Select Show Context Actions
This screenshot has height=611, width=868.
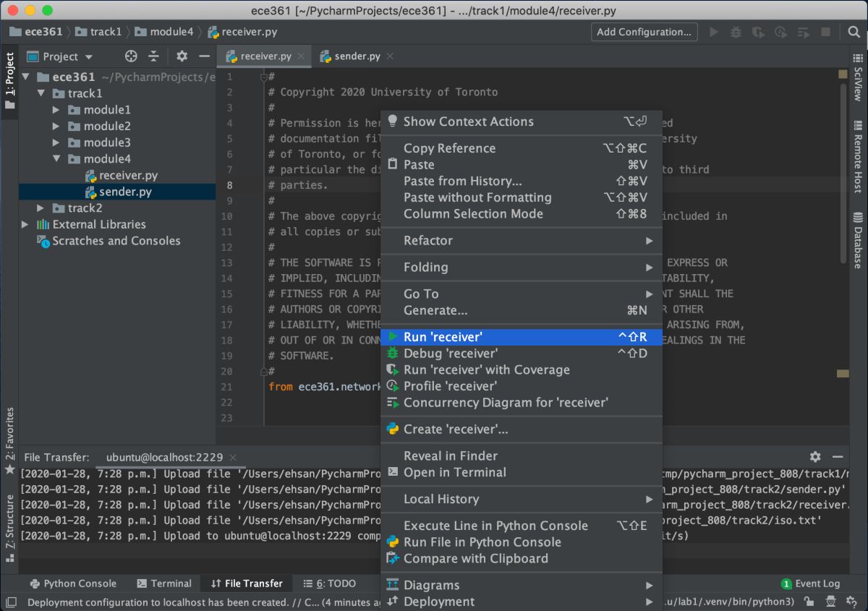[521, 121]
